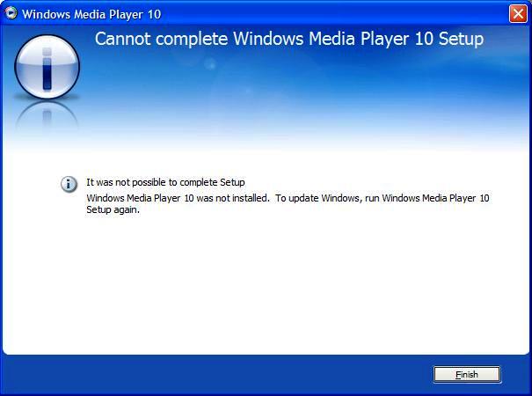Click the Finish button
The image size is (532, 396).
point(467,374)
